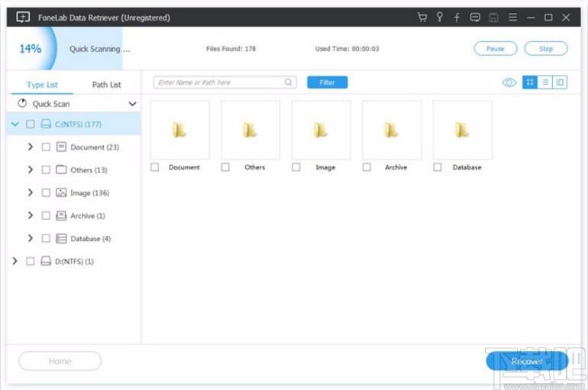Open the feedback chat icon
Viewport: 588px width, 390px height.
[475, 18]
